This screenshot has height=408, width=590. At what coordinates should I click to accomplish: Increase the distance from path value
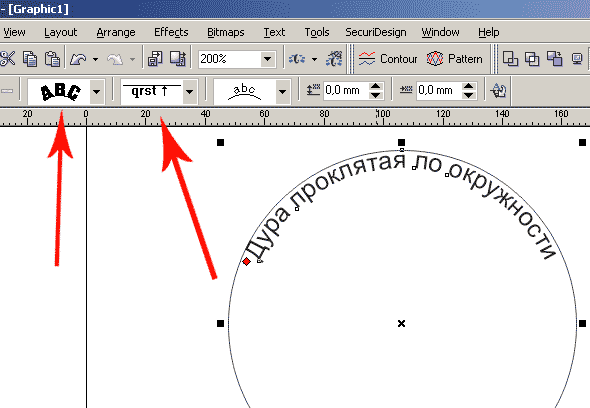coord(375,86)
